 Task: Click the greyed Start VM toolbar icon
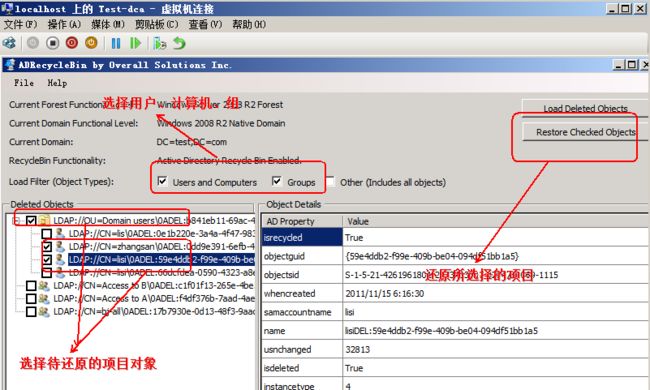click(33, 43)
